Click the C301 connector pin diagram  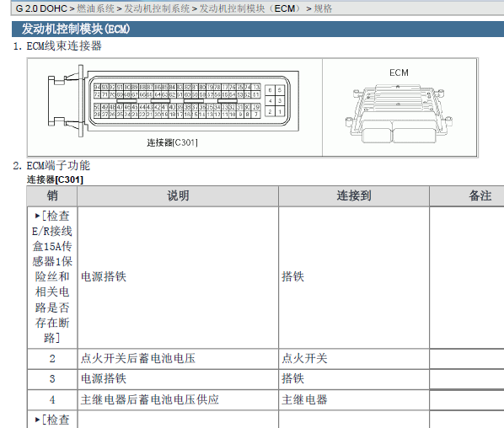174,100
